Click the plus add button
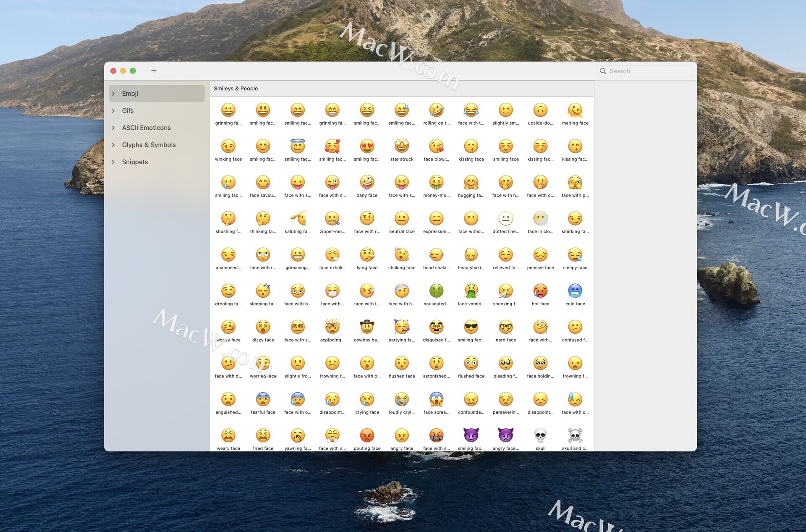This screenshot has width=806, height=532. coord(154,71)
